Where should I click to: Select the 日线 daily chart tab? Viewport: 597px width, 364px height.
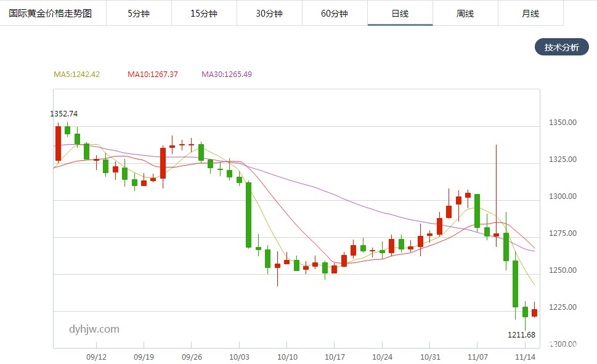[x=400, y=14]
